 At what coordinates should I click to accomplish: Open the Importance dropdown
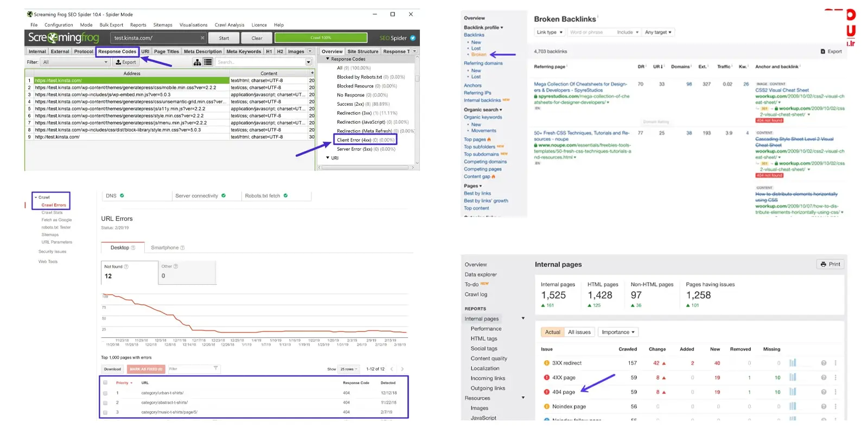click(617, 332)
